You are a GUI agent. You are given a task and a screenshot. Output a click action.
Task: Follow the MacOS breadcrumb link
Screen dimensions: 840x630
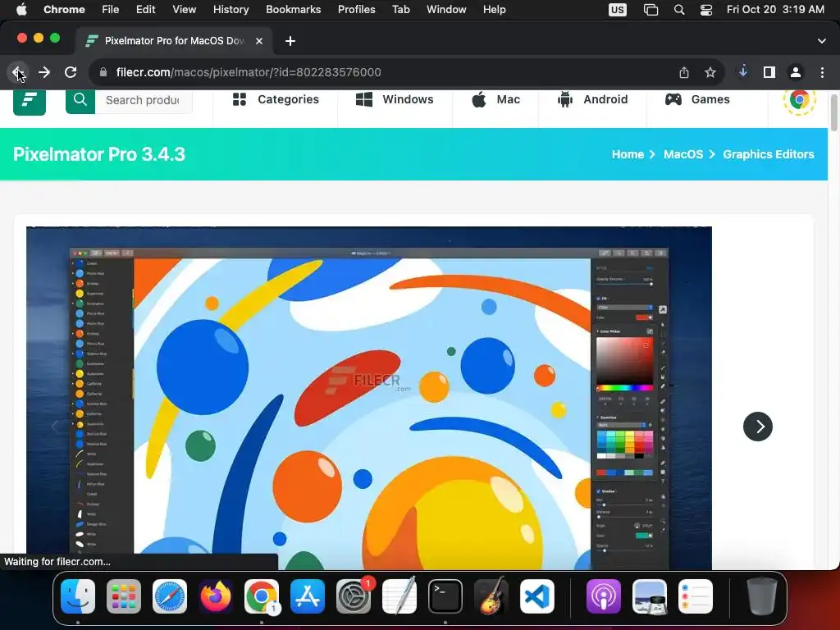click(683, 154)
